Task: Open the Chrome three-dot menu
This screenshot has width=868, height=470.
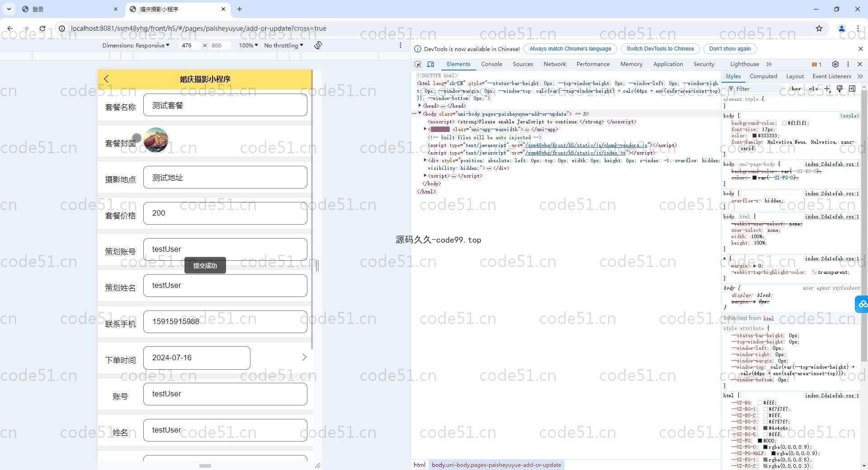Action: point(858,28)
